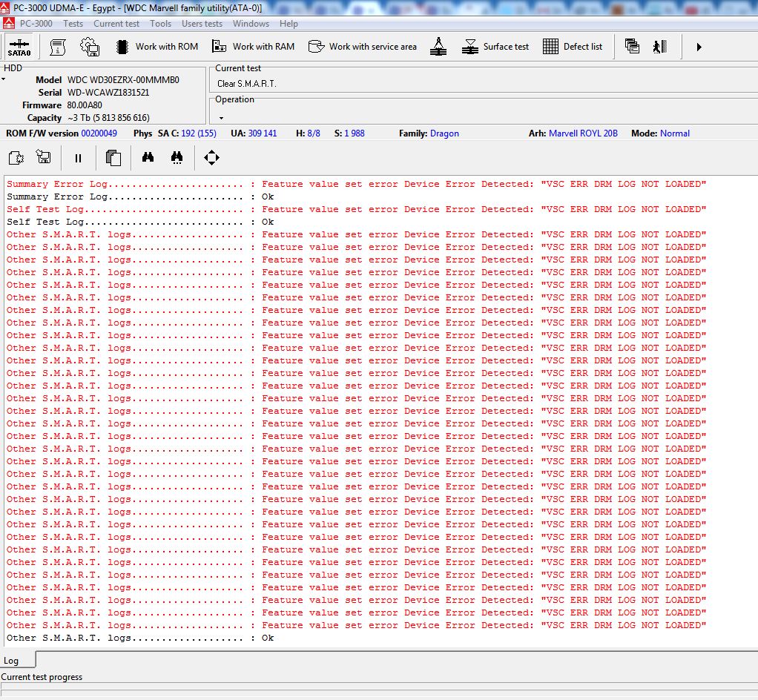758x700 pixels.
Task: Launch the Surface test
Action: tap(495, 47)
